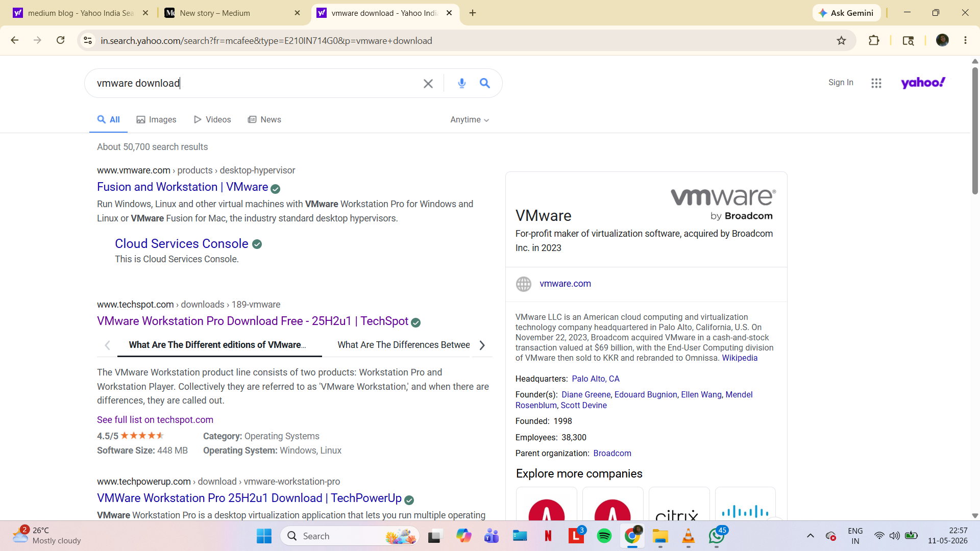The image size is (980, 551).
Task: Switch to the Images search tab
Action: click(x=156, y=119)
